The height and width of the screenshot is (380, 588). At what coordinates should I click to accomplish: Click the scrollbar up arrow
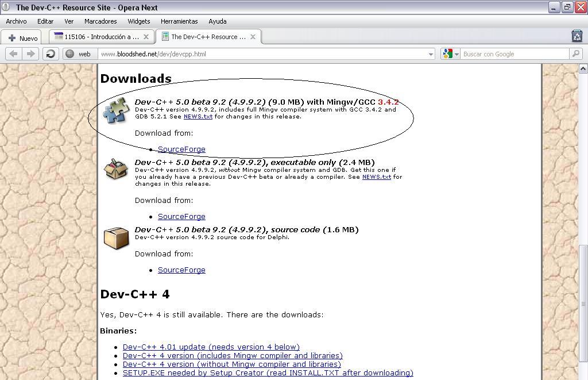583,69
